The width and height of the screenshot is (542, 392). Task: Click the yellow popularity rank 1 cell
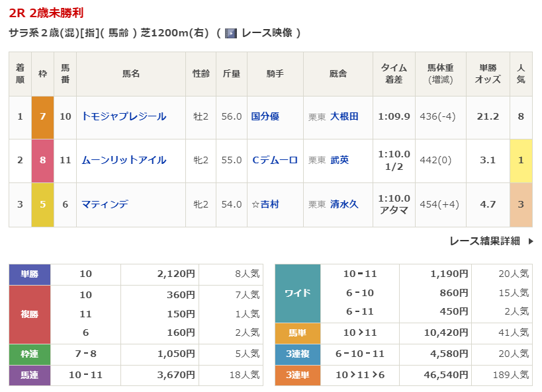pos(521,161)
